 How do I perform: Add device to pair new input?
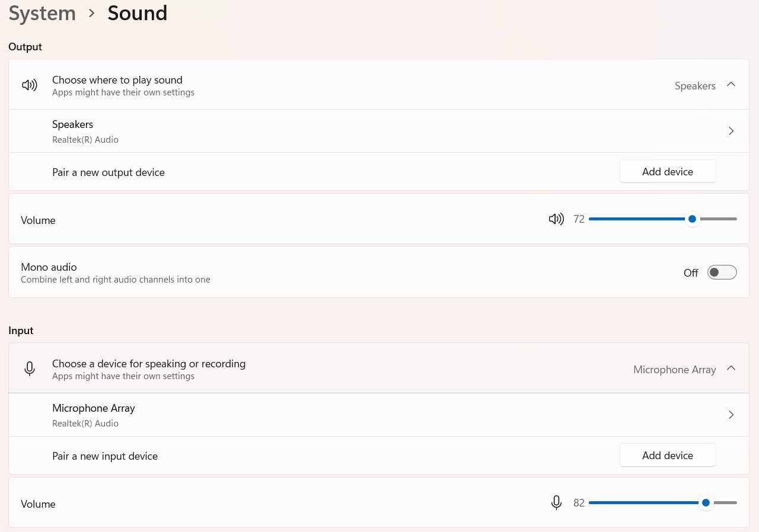pos(668,456)
